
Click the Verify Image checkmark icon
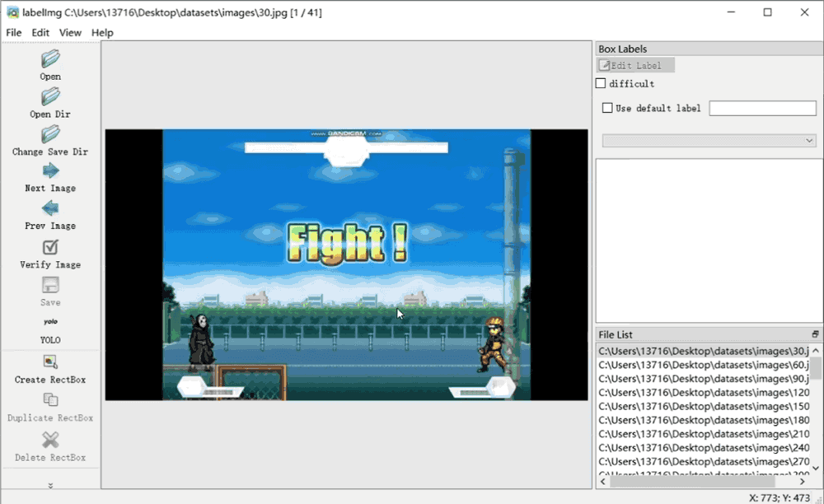[50, 247]
